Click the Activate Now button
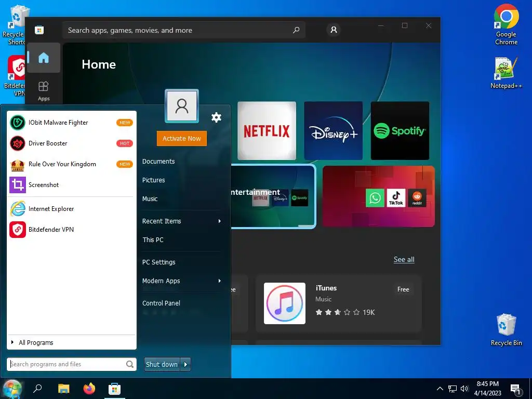 point(181,138)
